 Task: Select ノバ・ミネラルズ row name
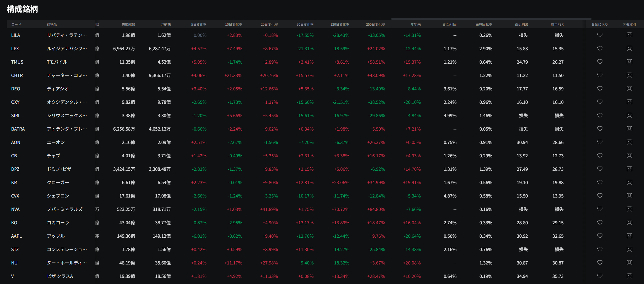(65, 209)
